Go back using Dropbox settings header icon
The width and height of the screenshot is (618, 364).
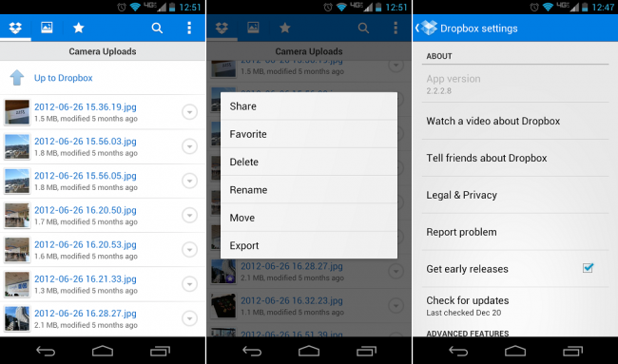tap(427, 28)
